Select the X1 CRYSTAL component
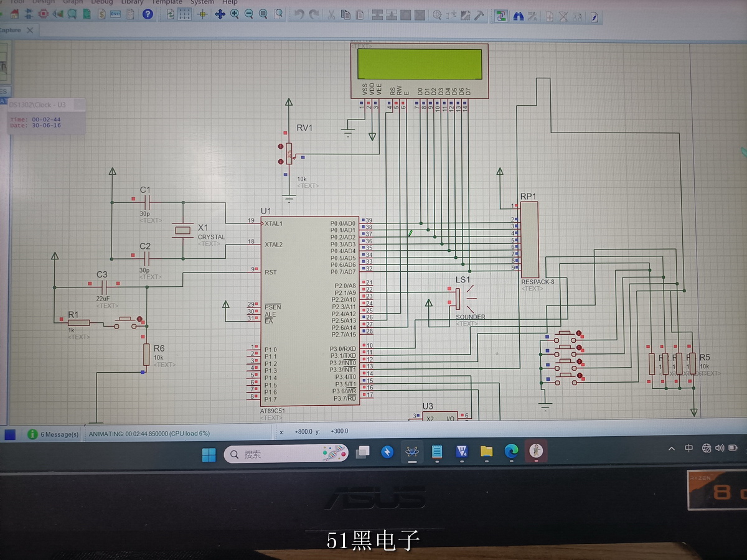This screenshot has width=747, height=560. (182, 231)
